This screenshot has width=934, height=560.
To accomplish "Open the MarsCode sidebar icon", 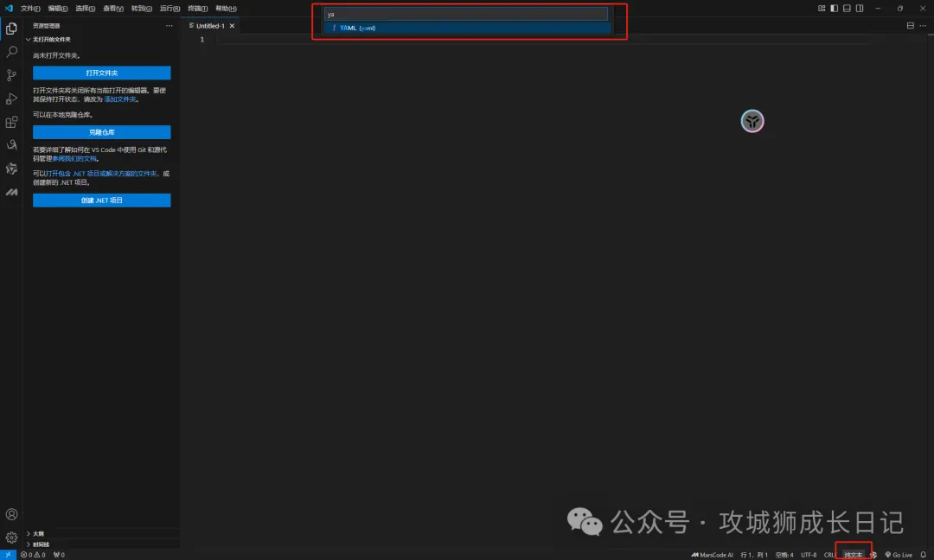I will [x=11, y=192].
